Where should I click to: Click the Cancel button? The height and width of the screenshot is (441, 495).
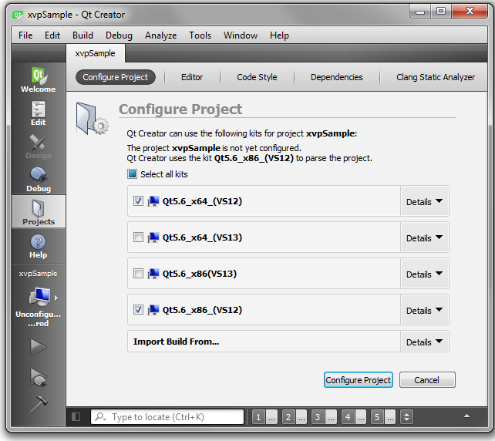[427, 380]
